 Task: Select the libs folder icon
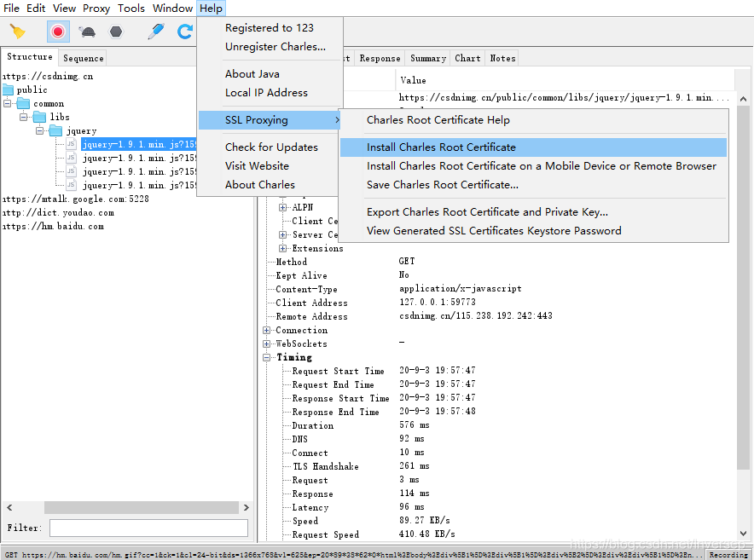[40, 117]
